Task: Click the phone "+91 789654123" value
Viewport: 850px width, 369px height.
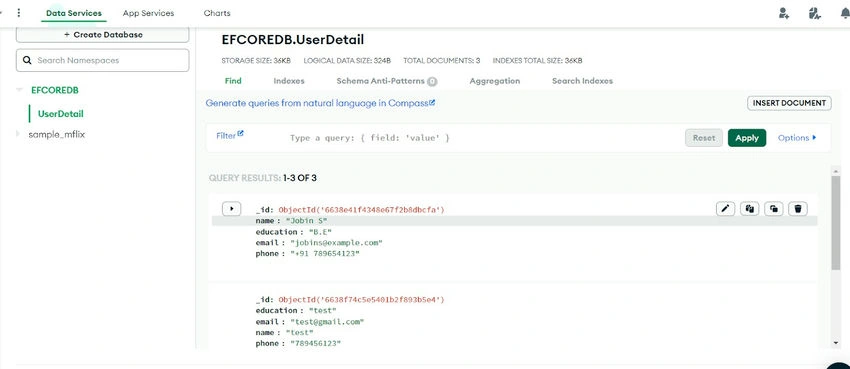Action: [x=325, y=254]
